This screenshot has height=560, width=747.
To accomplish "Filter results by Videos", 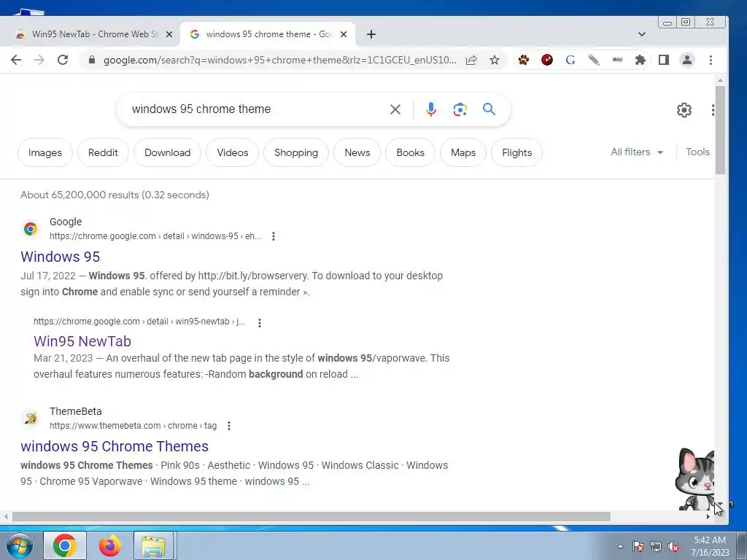I will pyautogui.click(x=233, y=152).
